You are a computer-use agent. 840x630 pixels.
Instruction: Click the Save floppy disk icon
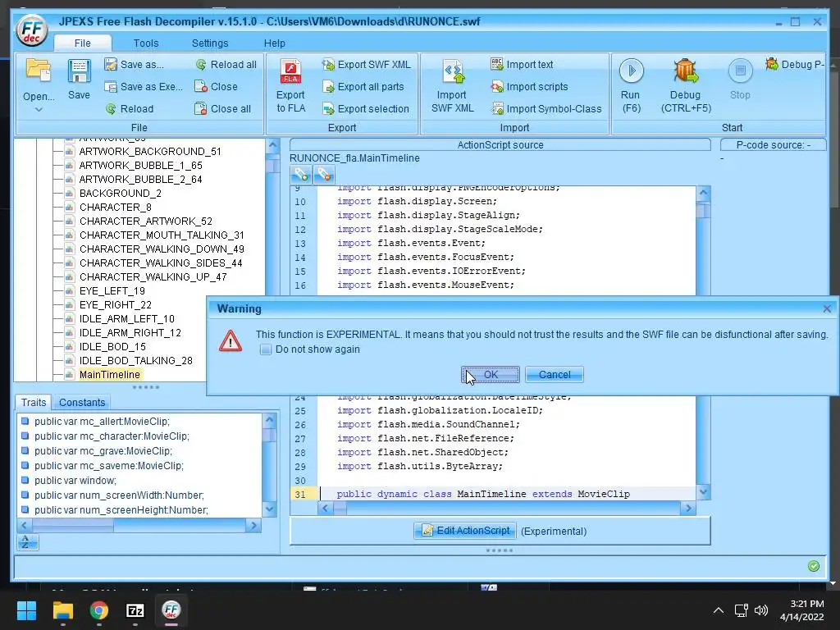tap(79, 71)
